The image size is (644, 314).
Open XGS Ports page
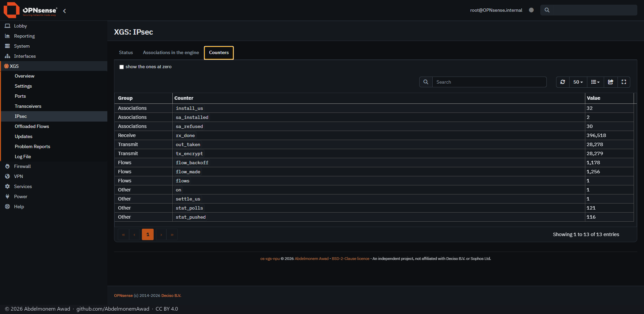pos(54,96)
